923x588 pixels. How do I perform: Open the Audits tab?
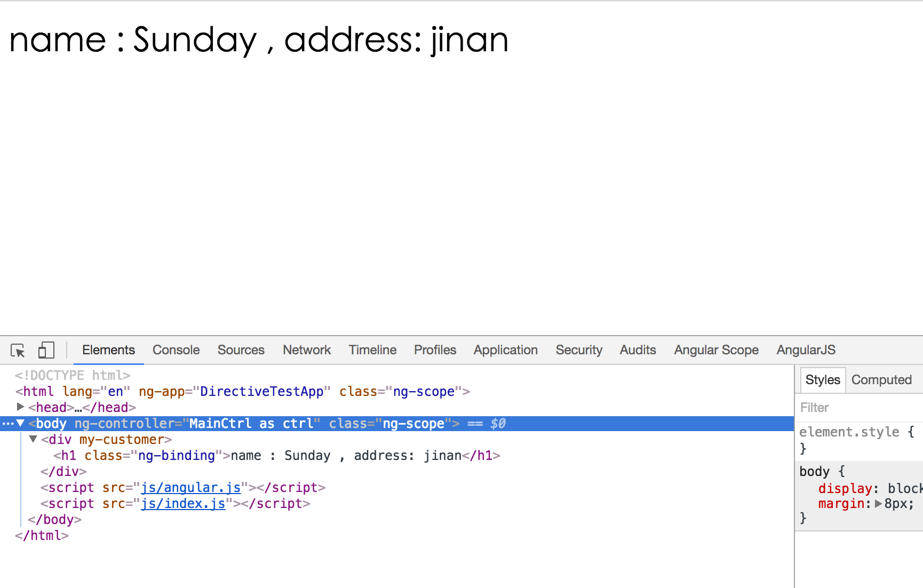tap(638, 350)
